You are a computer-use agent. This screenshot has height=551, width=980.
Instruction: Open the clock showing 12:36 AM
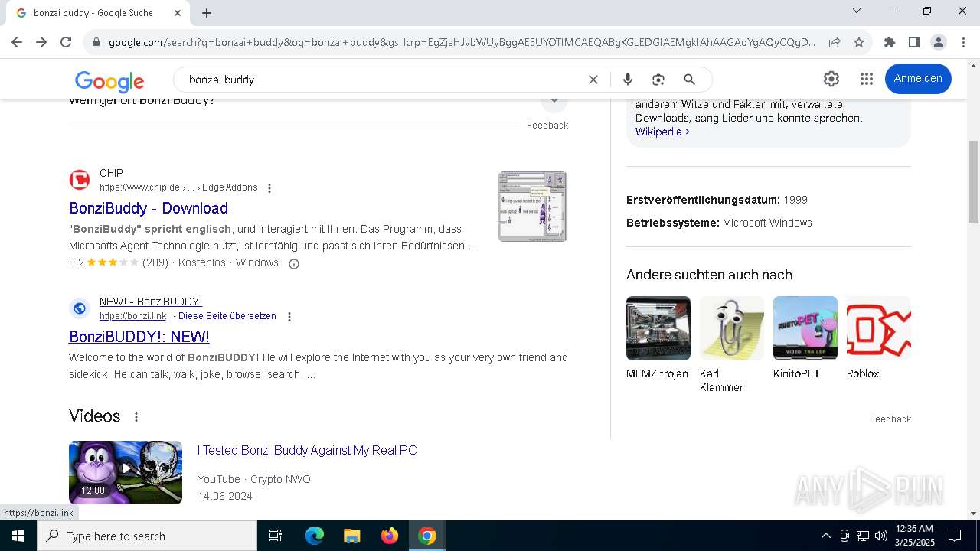pyautogui.click(x=915, y=536)
